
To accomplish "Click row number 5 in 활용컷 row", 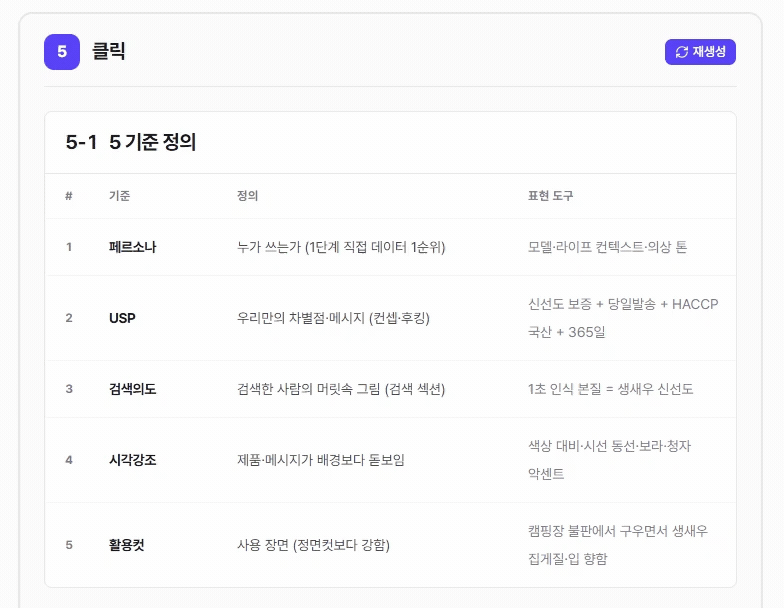I will tap(69, 545).
